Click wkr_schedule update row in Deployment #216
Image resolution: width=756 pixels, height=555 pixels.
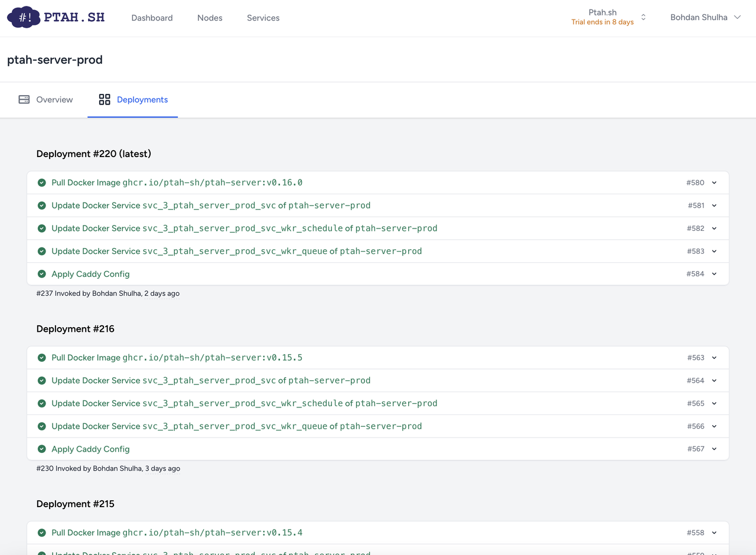(x=378, y=403)
